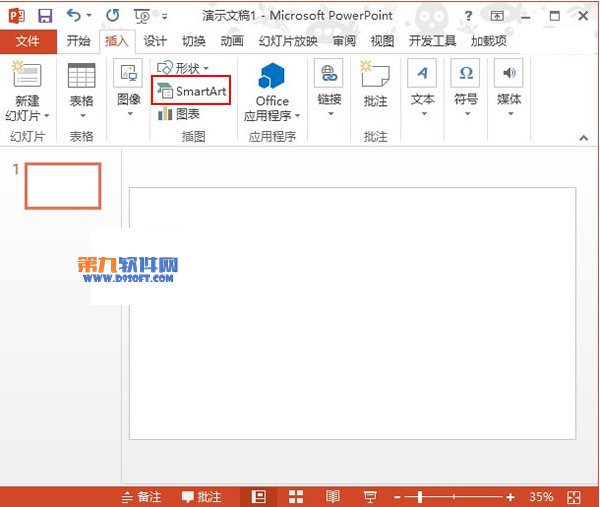
Task: Click the Office 应用程序 apps icon
Action: point(271,76)
